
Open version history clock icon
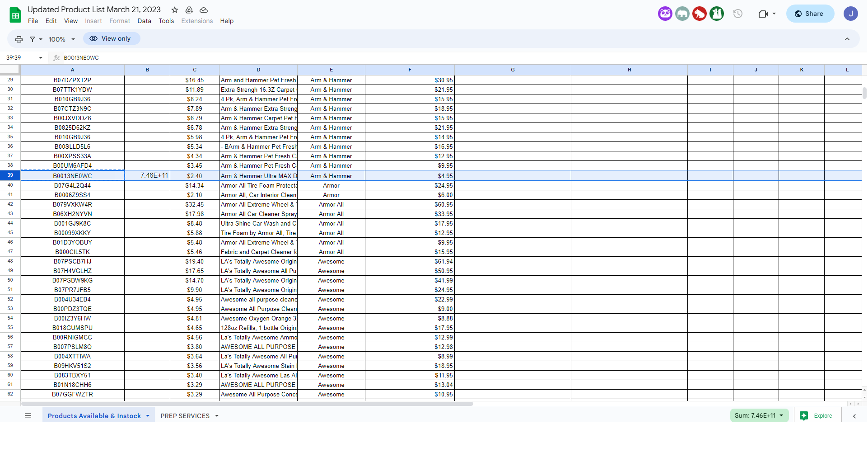tap(738, 14)
